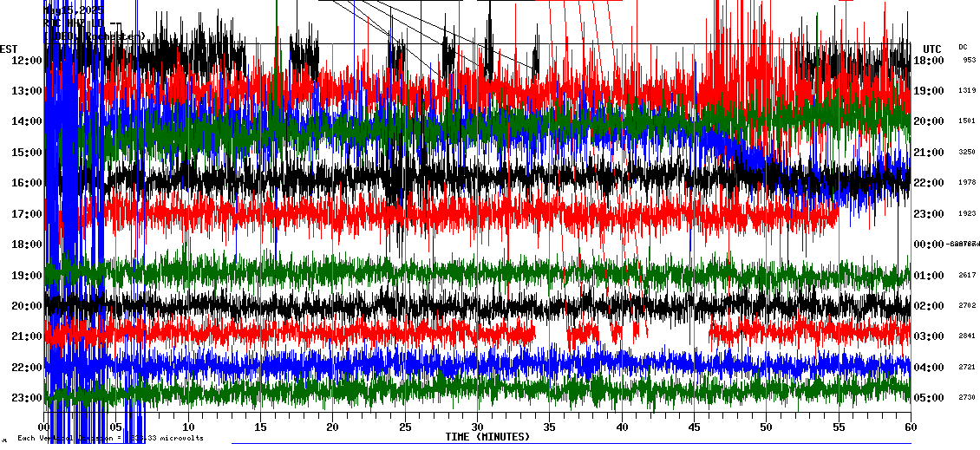
Task: Click the UTC column header
Action: coord(932,49)
